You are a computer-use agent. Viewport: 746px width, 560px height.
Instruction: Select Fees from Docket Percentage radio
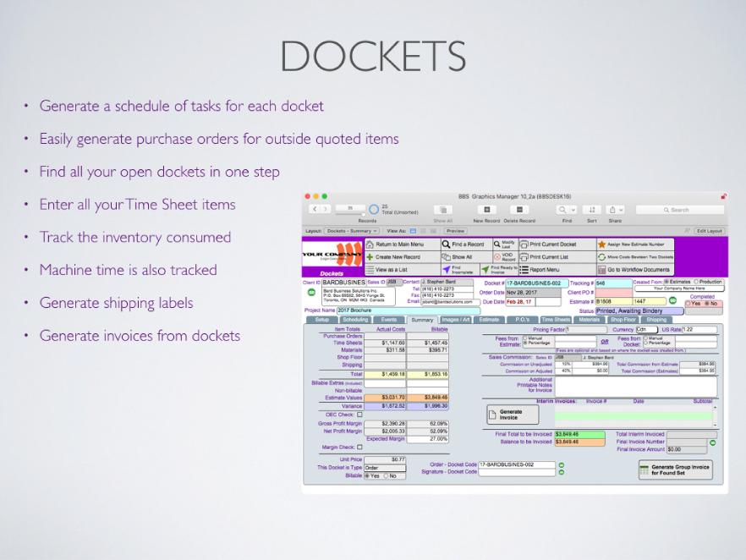(x=646, y=343)
